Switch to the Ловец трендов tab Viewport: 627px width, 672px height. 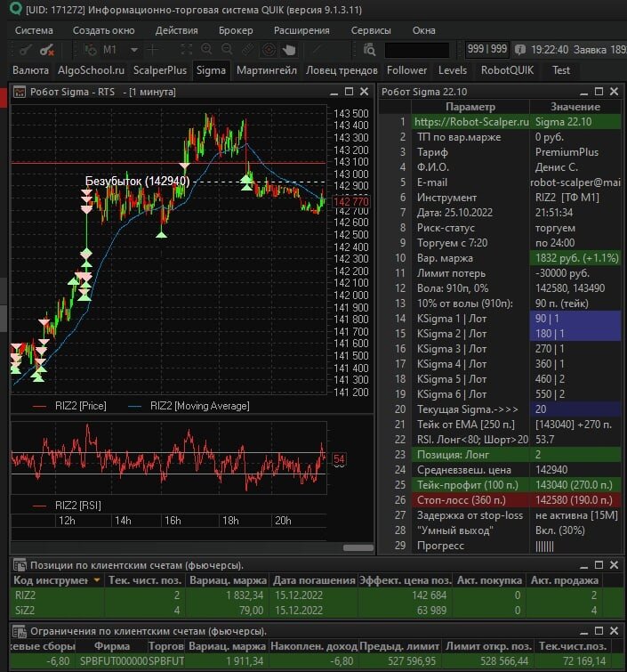point(342,70)
